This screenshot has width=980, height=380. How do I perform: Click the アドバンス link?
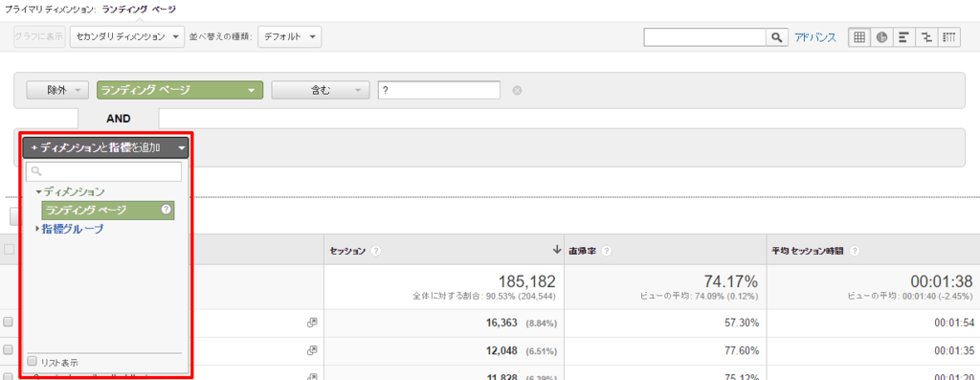coord(815,37)
